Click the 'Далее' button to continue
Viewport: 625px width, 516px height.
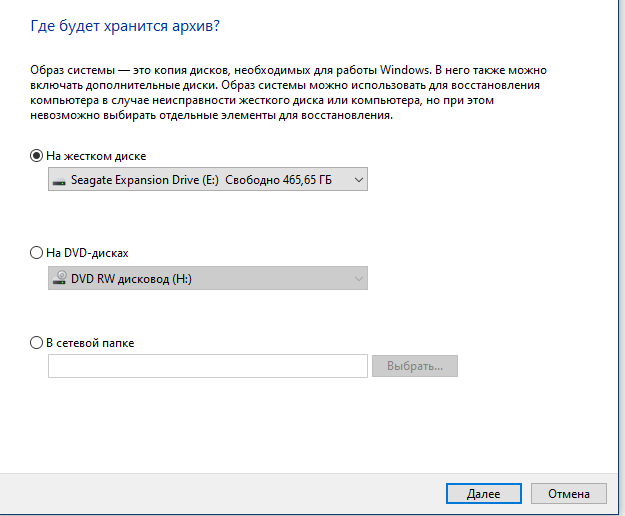pyautogui.click(x=483, y=494)
